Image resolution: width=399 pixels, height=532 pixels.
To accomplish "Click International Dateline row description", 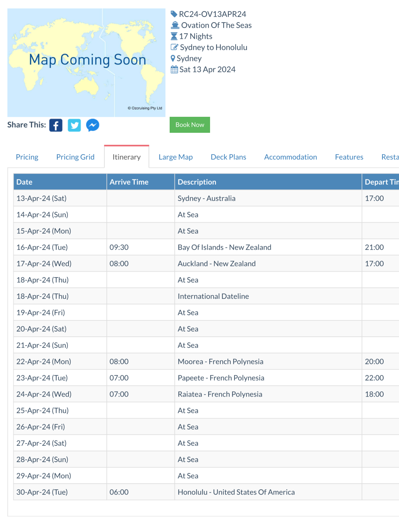I will click(213, 296).
